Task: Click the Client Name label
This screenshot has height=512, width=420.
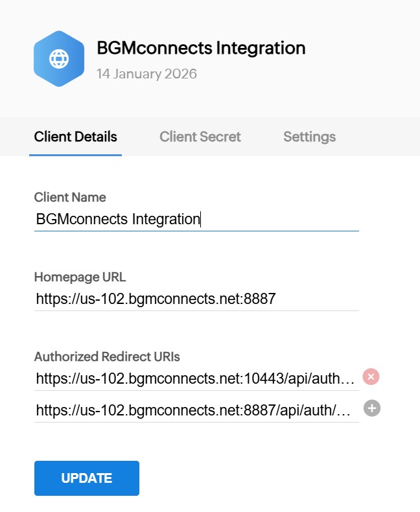Action: (69, 197)
